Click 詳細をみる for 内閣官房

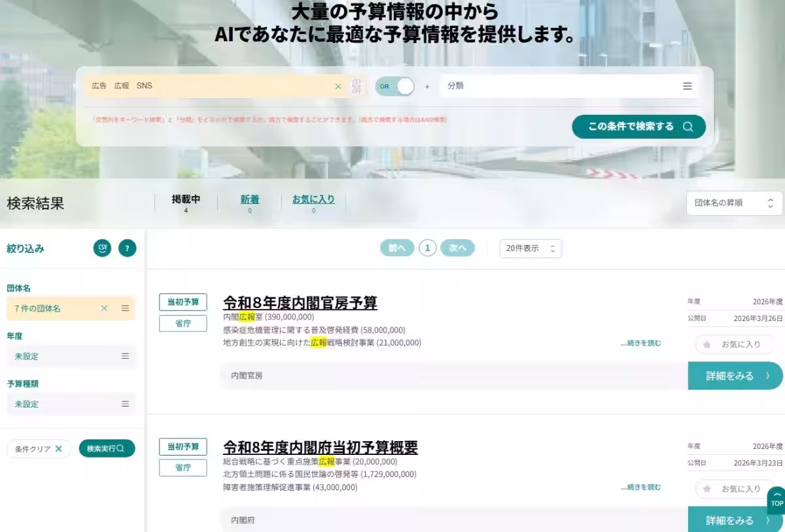tap(735, 376)
